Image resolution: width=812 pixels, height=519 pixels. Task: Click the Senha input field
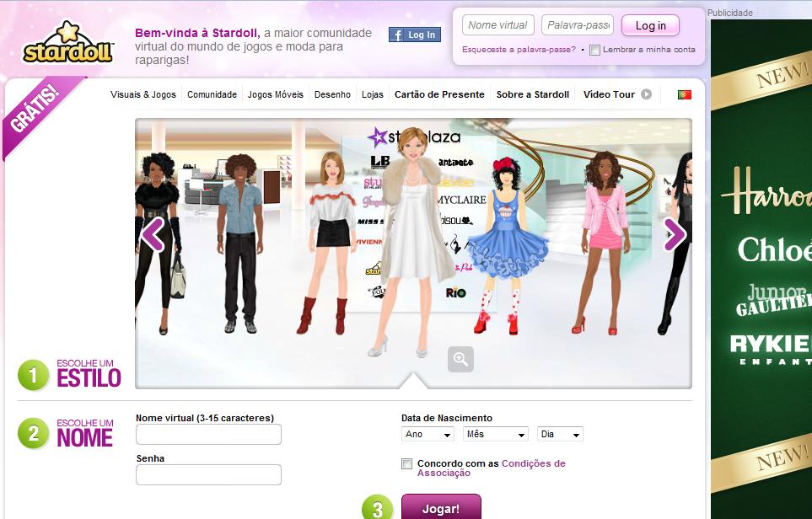coord(207,474)
